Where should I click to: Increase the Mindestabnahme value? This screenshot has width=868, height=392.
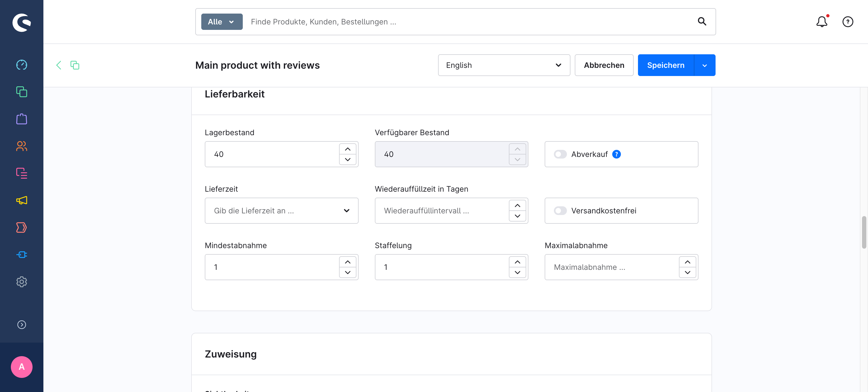click(x=347, y=262)
